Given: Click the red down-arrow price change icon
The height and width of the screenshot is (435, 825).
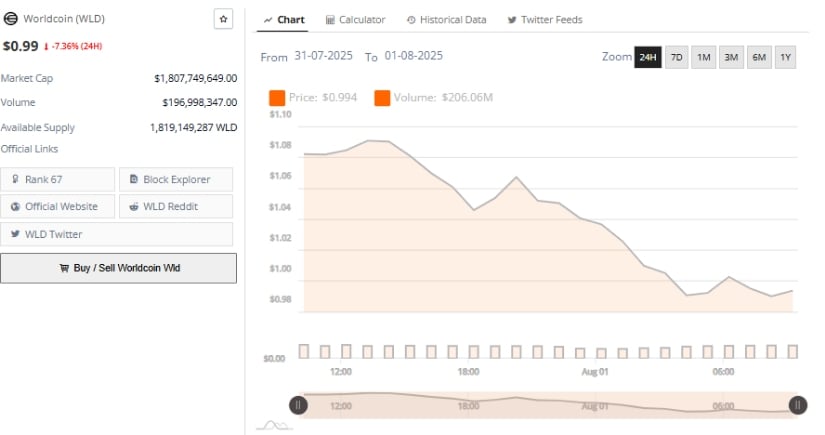Looking at the screenshot, I should [x=46, y=47].
